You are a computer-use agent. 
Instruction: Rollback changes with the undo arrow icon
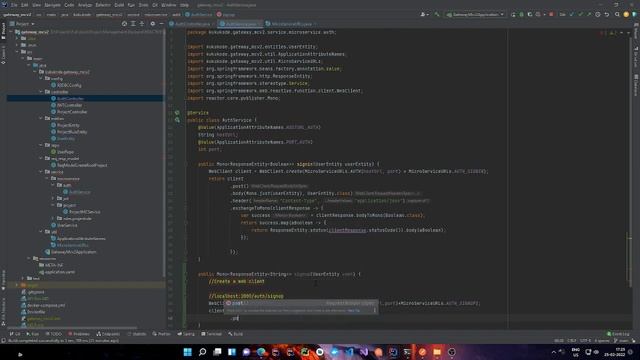click(x=607, y=14)
